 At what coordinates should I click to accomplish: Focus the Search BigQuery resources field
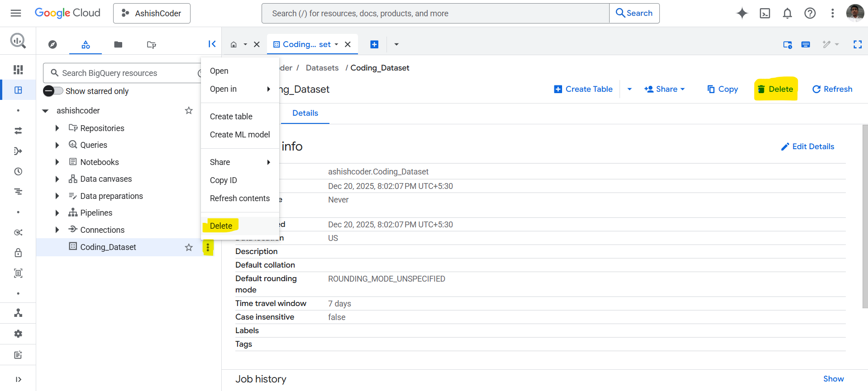click(x=122, y=73)
